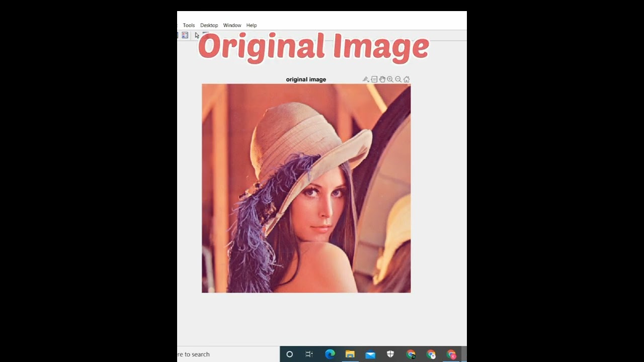Launch Microsoft Edge from taskbar
The width and height of the screenshot is (644, 362).
pyautogui.click(x=330, y=354)
